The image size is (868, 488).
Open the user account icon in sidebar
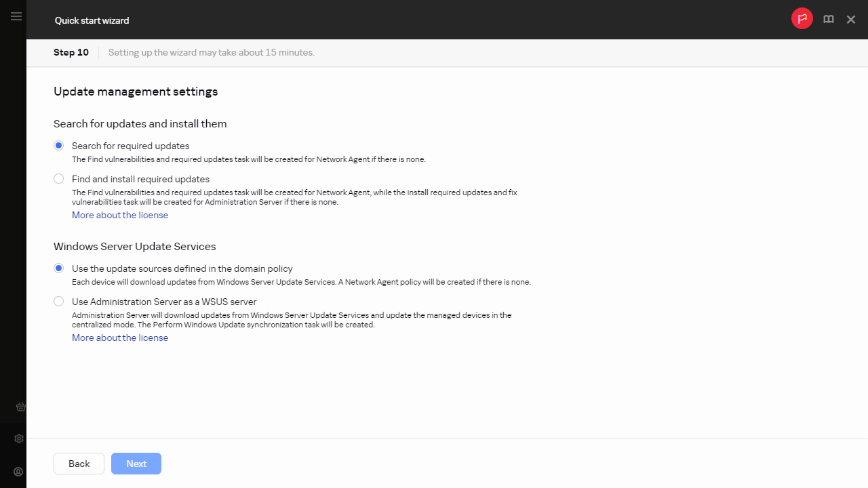tap(18, 471)
